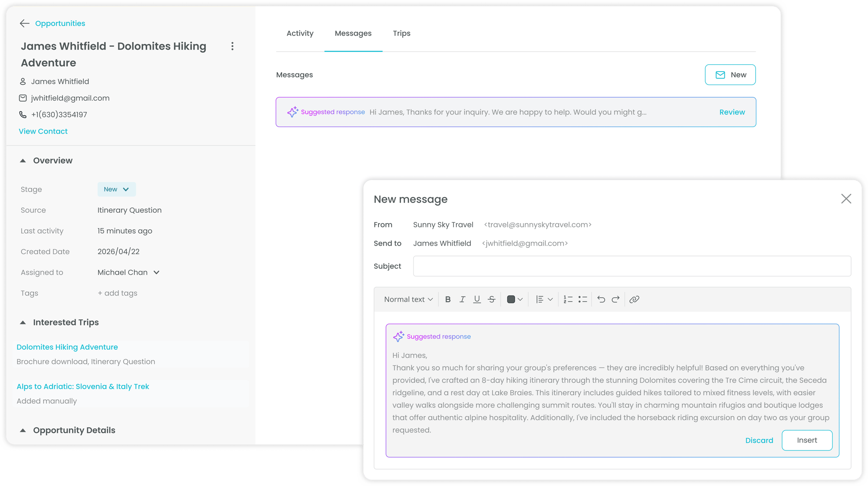Viewport: 868px width, 486px height.
Task: Open the View Contact link
Action: (x=43, y=131)
